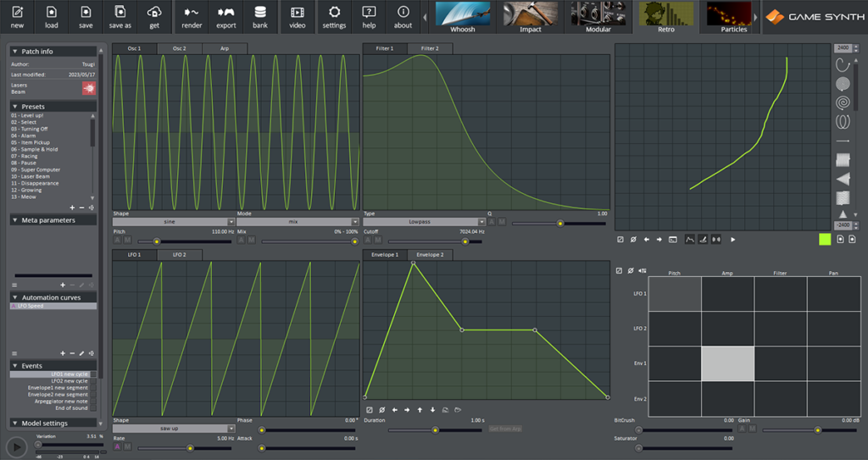Select the LFO Speed automation curve

tap(53, 306)
